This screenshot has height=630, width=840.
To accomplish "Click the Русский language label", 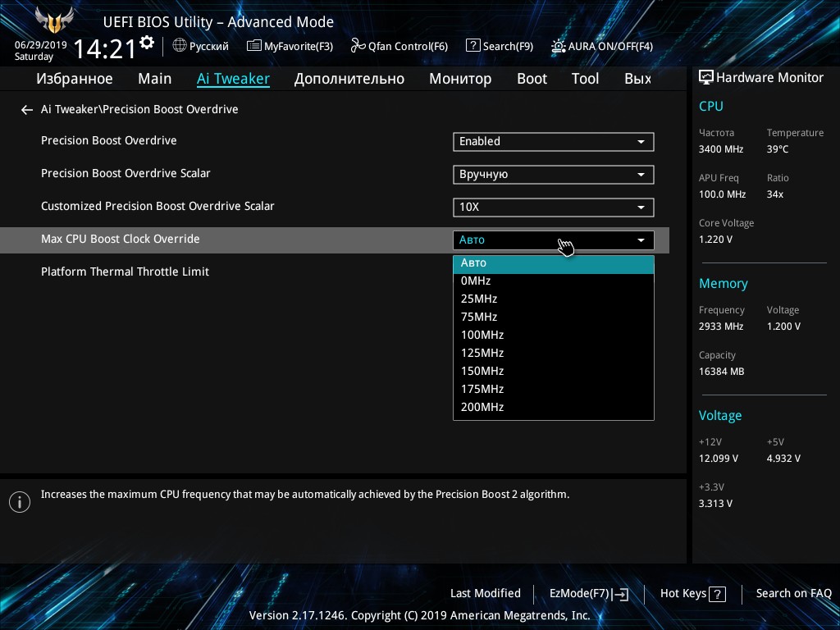I will (x=209, y=47).
